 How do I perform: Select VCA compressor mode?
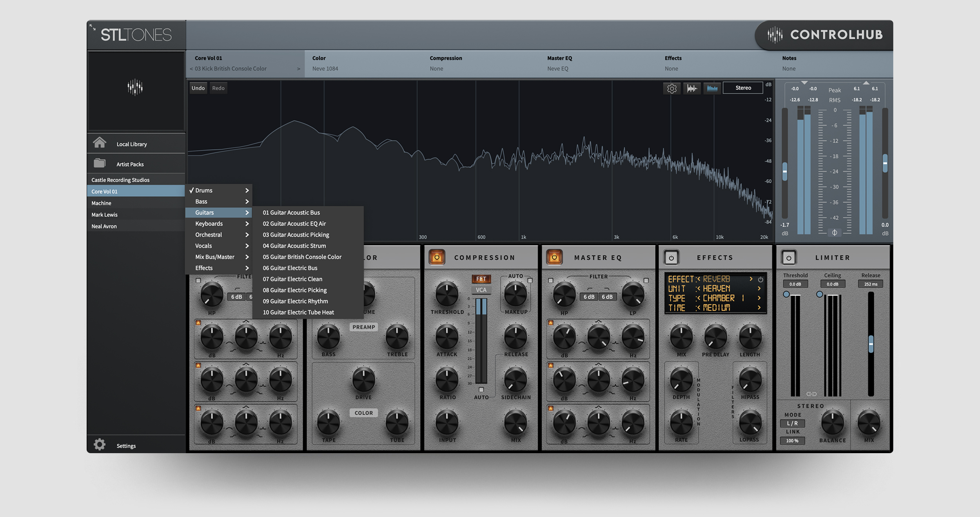[x=481, y=290]
